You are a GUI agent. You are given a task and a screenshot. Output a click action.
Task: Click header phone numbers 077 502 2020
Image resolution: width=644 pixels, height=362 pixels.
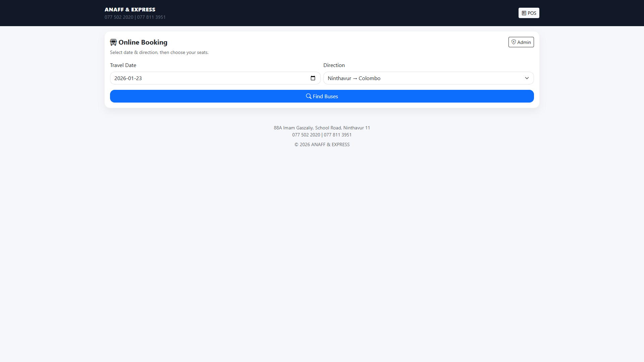pos(119,17)
